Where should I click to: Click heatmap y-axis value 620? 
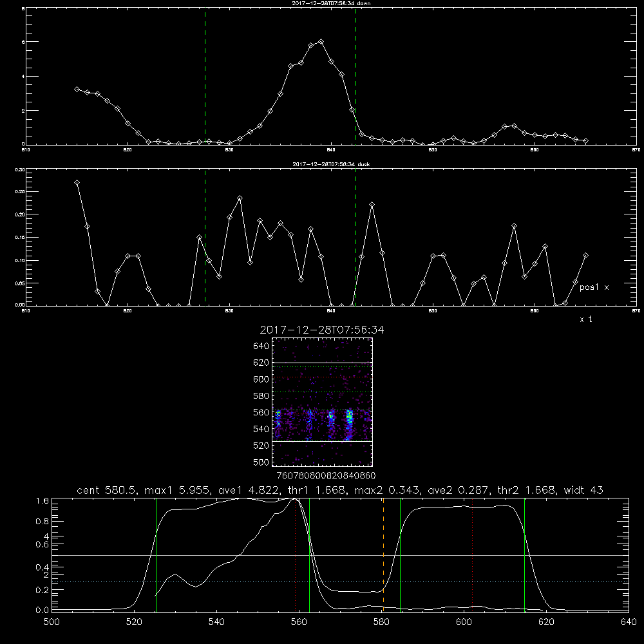click(x=261, y=363)
